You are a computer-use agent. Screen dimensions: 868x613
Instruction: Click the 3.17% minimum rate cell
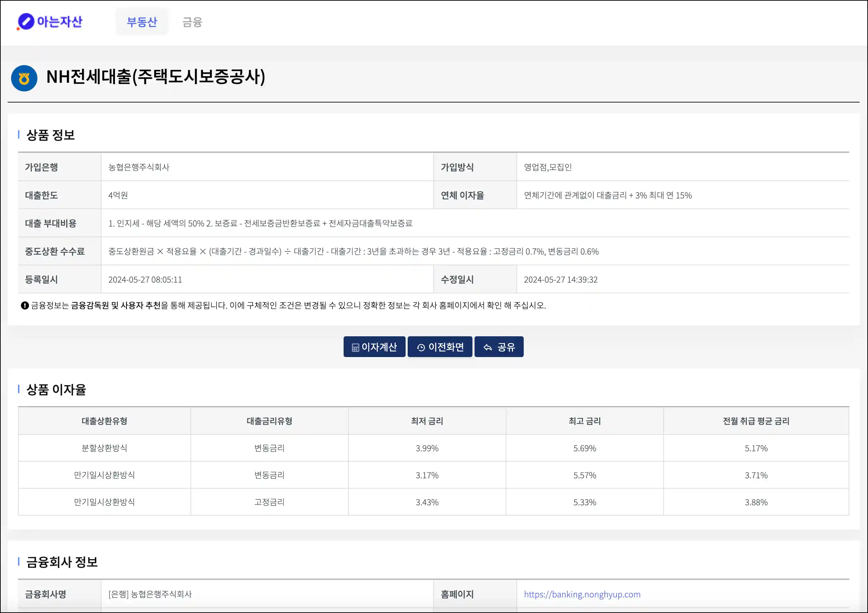(x=427, y=475)
